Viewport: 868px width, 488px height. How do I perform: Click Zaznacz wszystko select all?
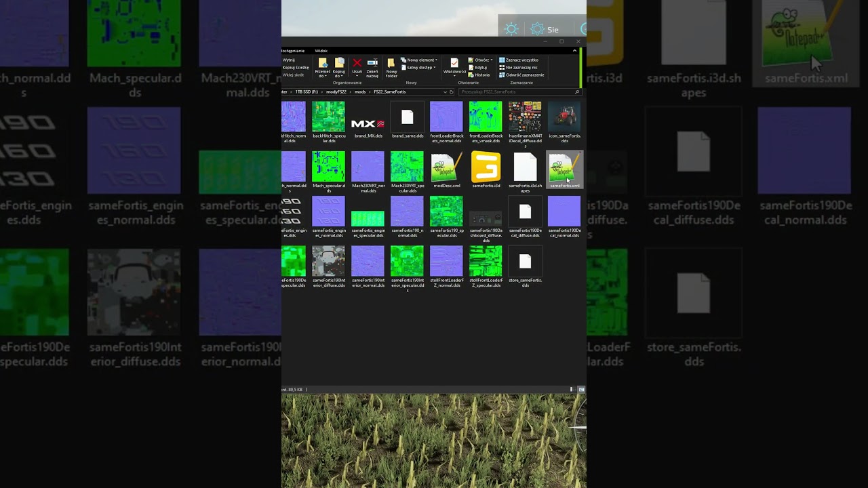click(519, 60)
